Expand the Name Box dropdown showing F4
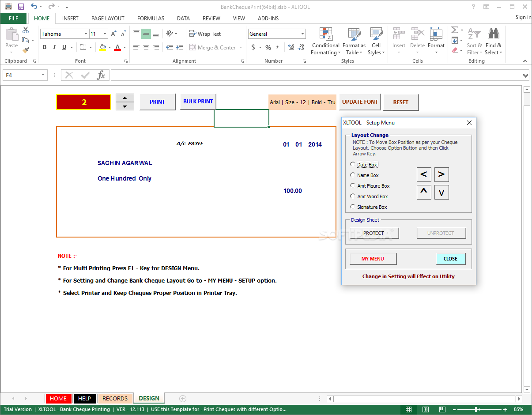The height and width of the screenshot is (415, 532). [x=43, y=75]
